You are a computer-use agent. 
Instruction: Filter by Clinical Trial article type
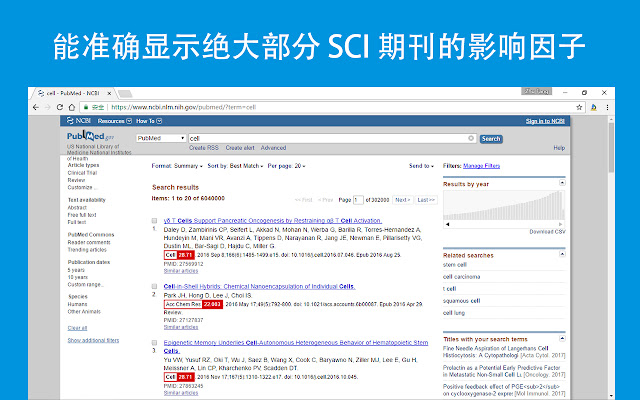(x=82, y=173)
